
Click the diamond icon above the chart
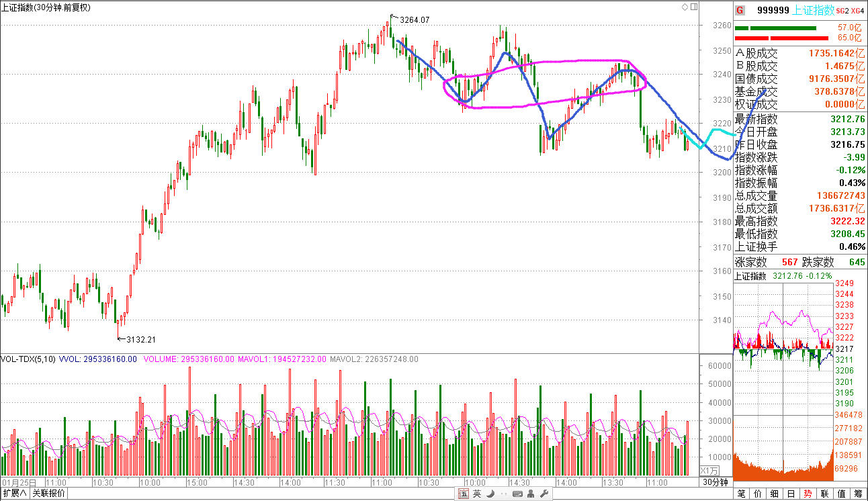(685, 7)
